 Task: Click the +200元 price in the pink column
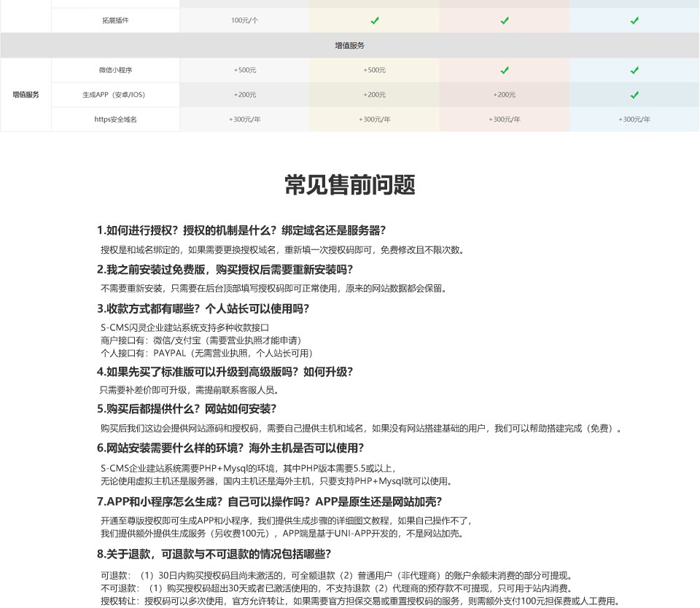pos(505,95)
